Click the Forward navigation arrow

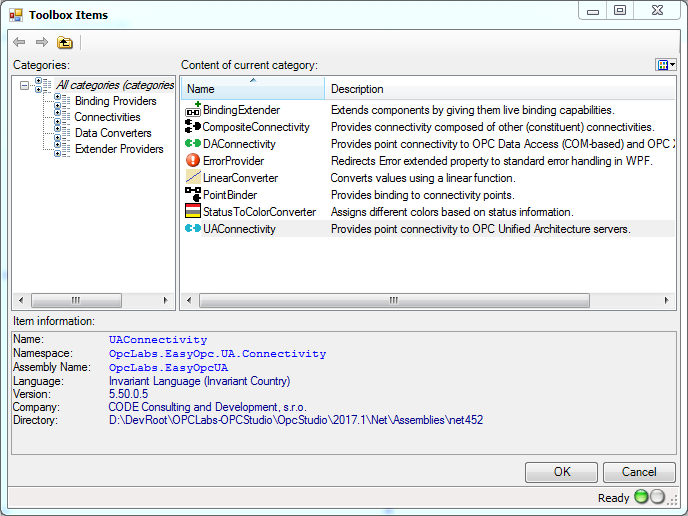pos(41,42)
